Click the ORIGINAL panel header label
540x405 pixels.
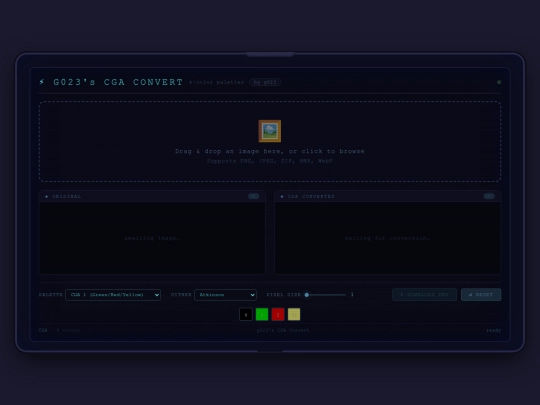point(66,196)
